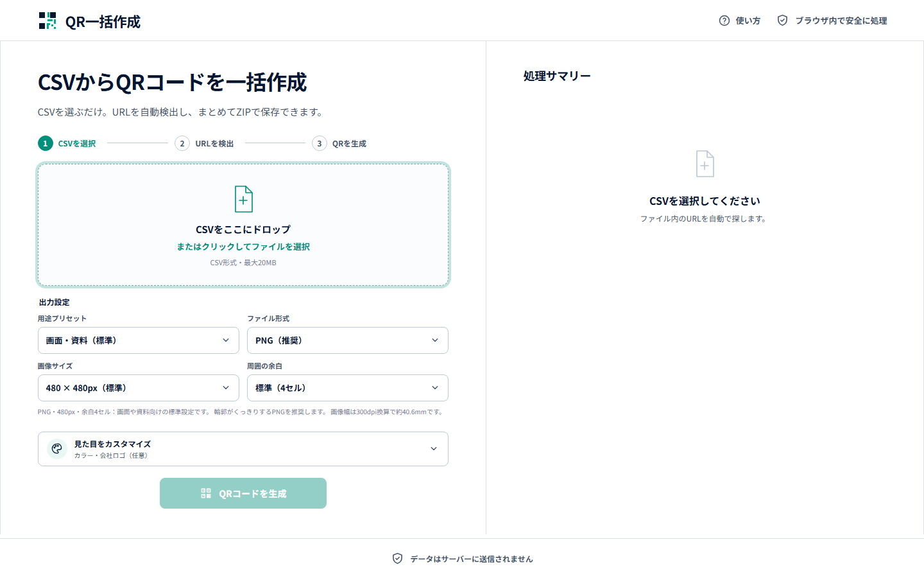Open the 用途プリセット dropdown

coord(139,340)
